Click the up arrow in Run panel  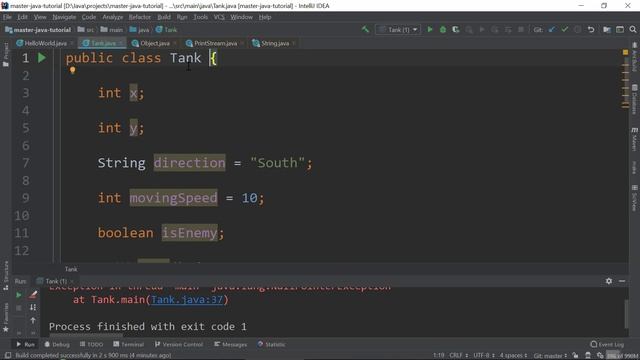pyautogui.click(x=33, y=320)
